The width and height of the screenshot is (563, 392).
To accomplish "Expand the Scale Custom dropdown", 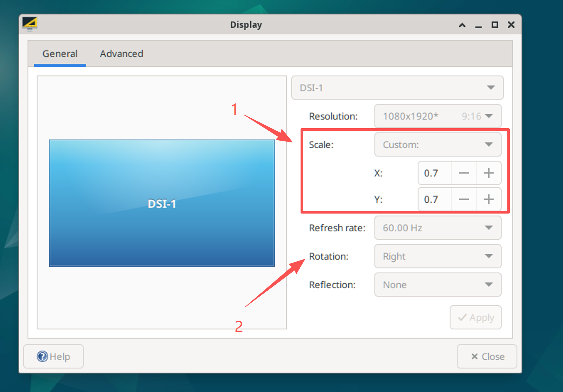I will 438,145.
